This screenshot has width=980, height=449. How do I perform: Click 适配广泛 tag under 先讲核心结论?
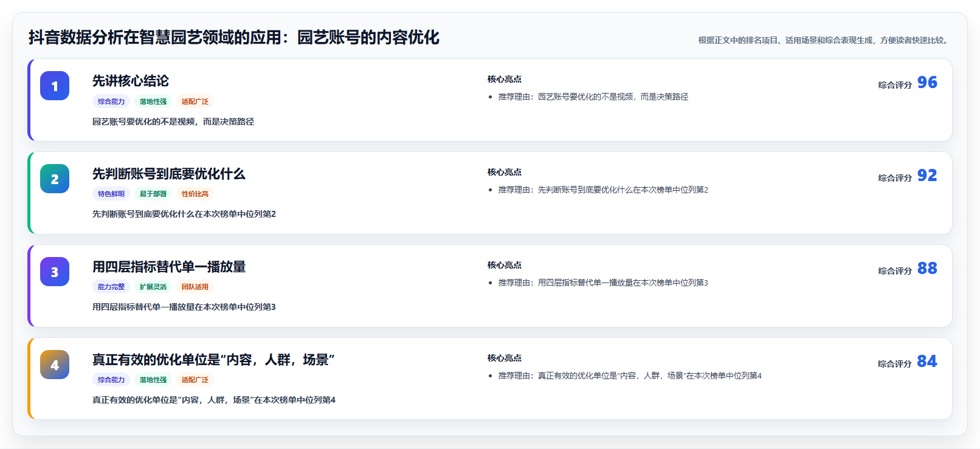195,101
